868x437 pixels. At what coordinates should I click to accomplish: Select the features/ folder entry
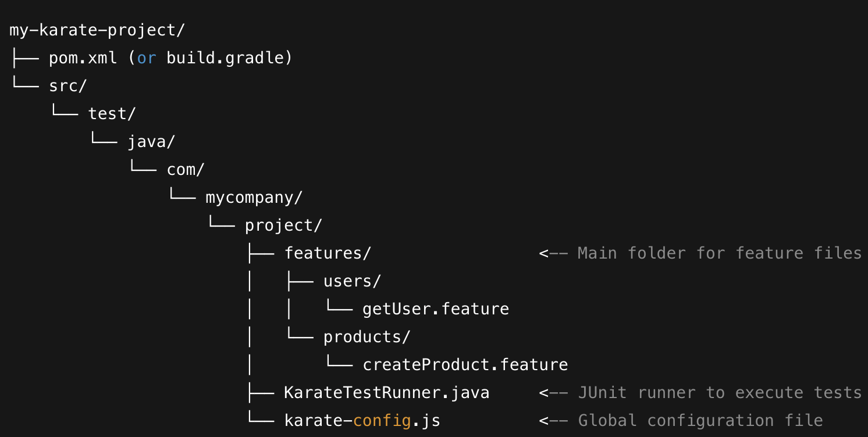click(328, 253)
